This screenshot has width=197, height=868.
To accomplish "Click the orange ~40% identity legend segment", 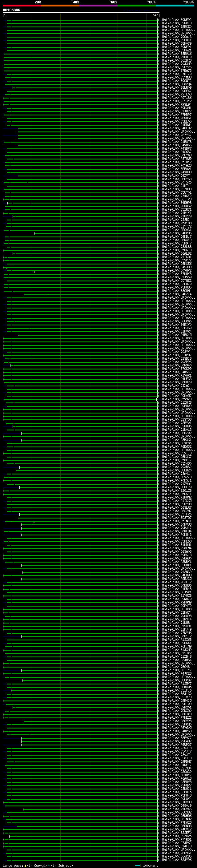I will 60,6.
